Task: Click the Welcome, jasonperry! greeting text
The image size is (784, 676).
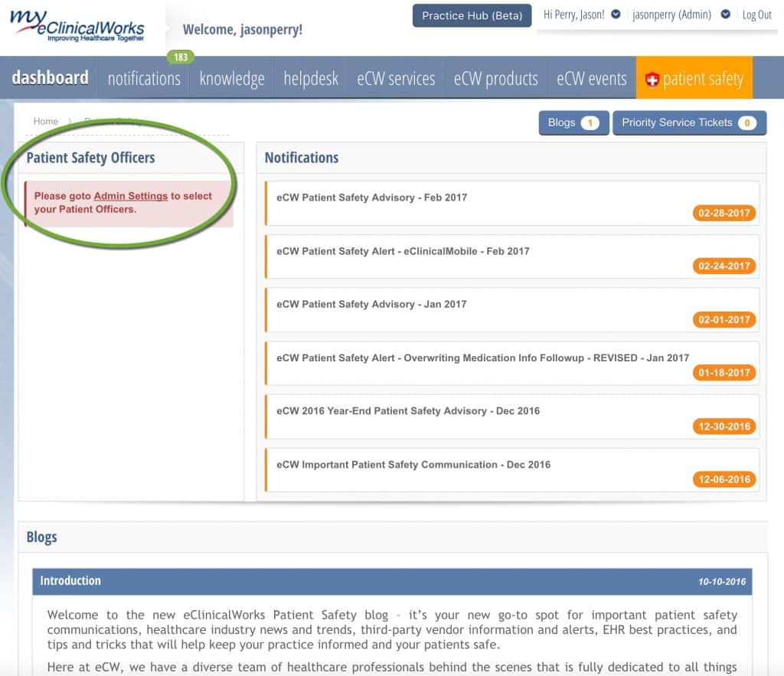Action: coord(243,30)
